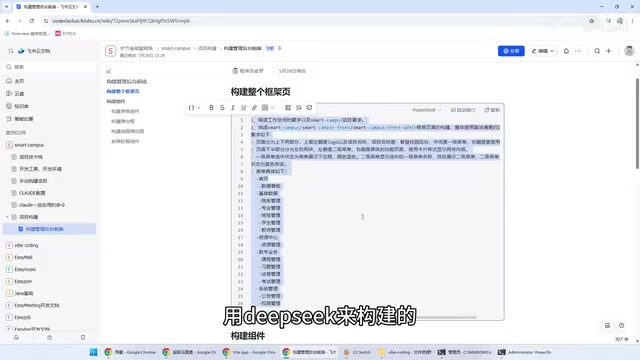This screenshot has width=640, height=360.
Task: Collapse the 项目构建 tree node arrow
Action: click(x=7, y=217)
